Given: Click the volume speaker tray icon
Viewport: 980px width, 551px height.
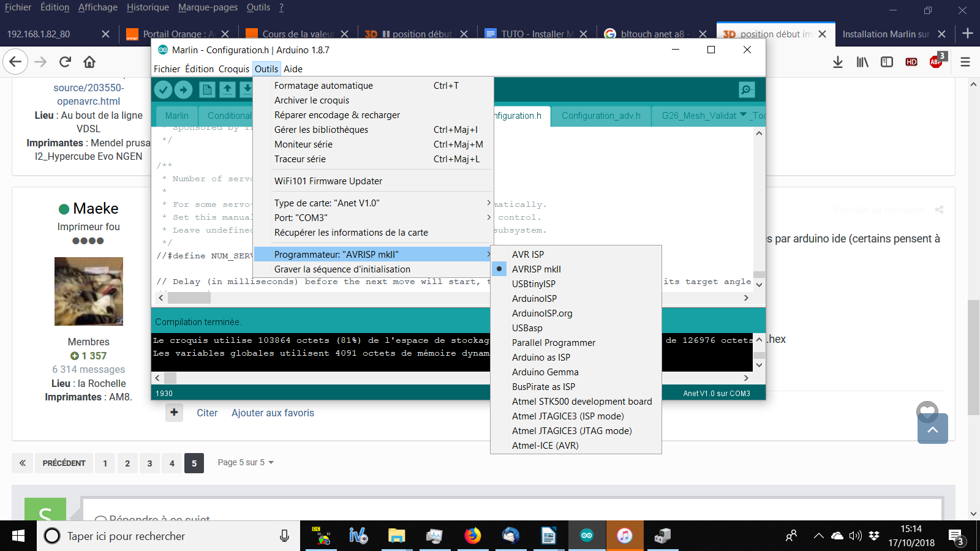Looking at the screenshot, I should tap(855, 536).
